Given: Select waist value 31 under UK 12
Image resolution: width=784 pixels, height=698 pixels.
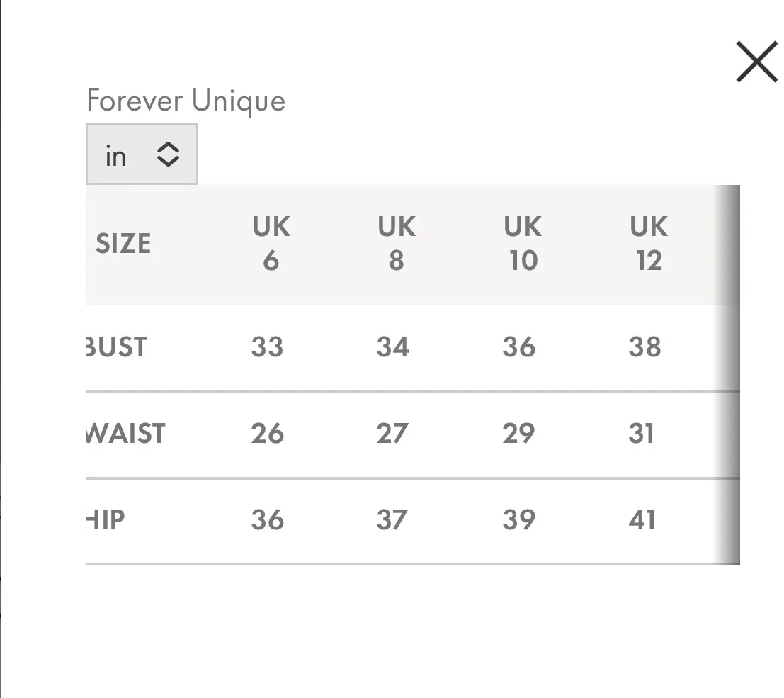Looking at the screenshot, I should (642, 434).
